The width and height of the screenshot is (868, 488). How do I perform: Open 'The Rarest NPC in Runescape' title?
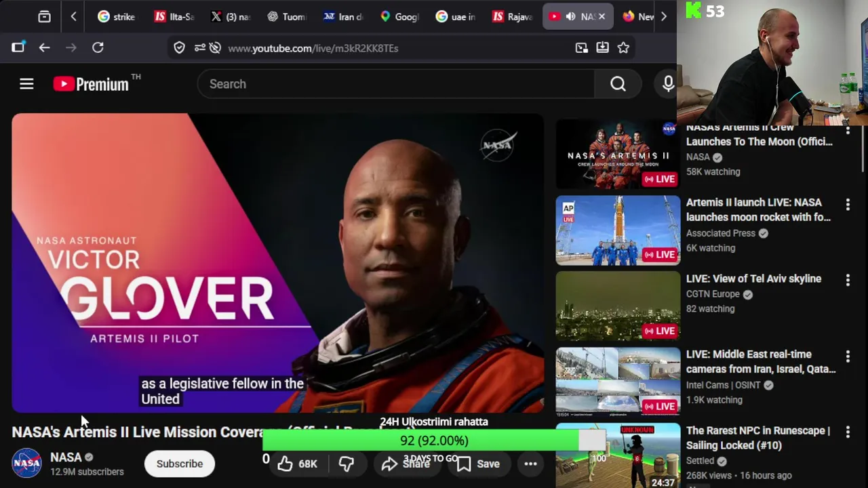click(x=758, y=438)
